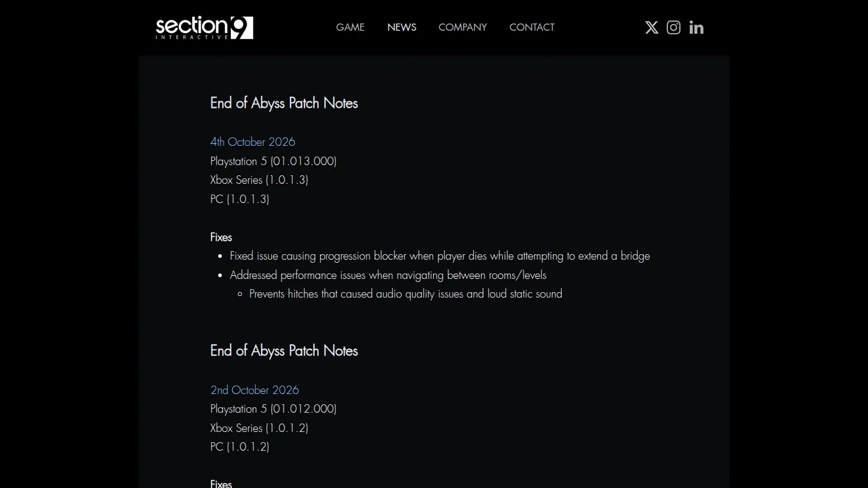This screenshot has height=488, width=868.
Task: Click the 2nd October 2026 date link
Action: [x=254, y=390]
